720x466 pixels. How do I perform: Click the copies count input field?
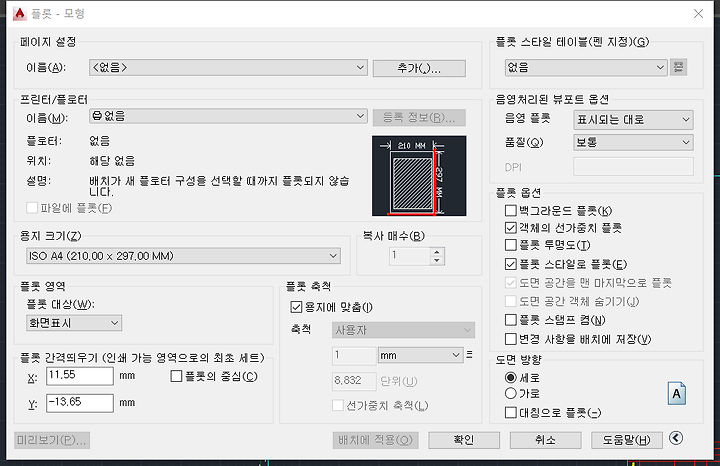pyautogui.click(x=410, y=256)
